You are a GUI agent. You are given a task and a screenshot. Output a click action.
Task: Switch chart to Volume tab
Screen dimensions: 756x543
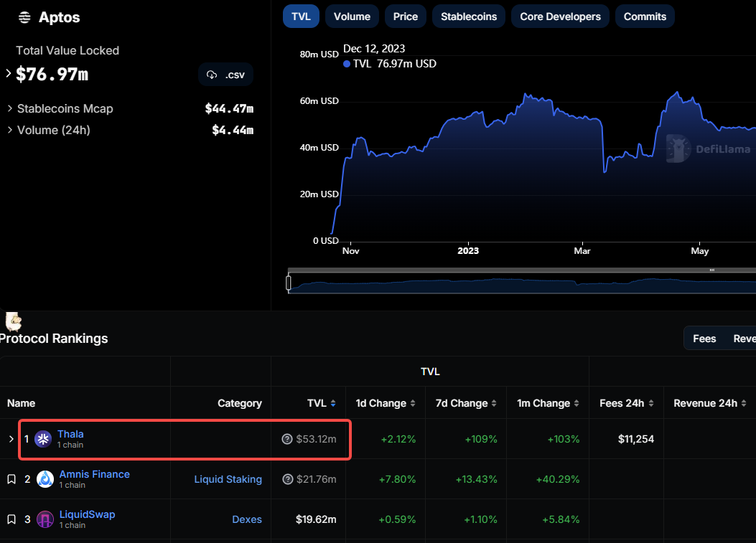pos(352,16)
